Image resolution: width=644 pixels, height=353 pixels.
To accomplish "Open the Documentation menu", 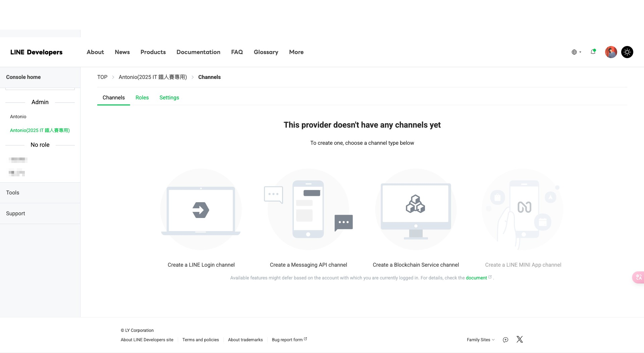I will [x=198, y=52].
